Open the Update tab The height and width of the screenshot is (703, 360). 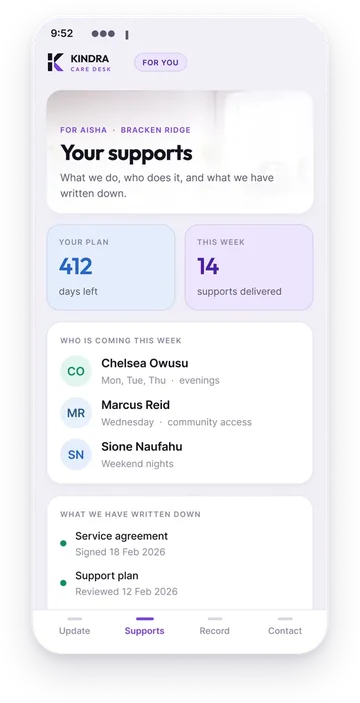pos(74,627)
